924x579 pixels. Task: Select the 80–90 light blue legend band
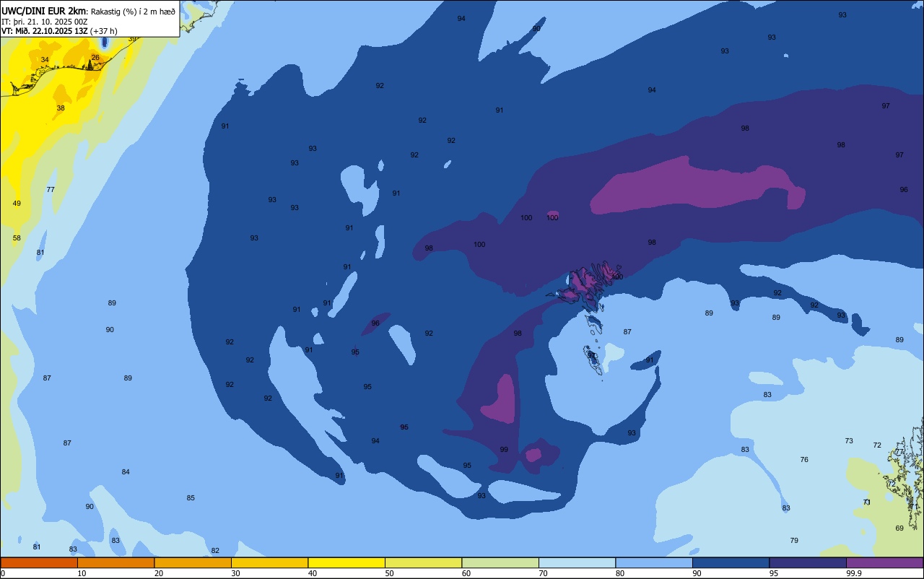click(x=654, y=562)
